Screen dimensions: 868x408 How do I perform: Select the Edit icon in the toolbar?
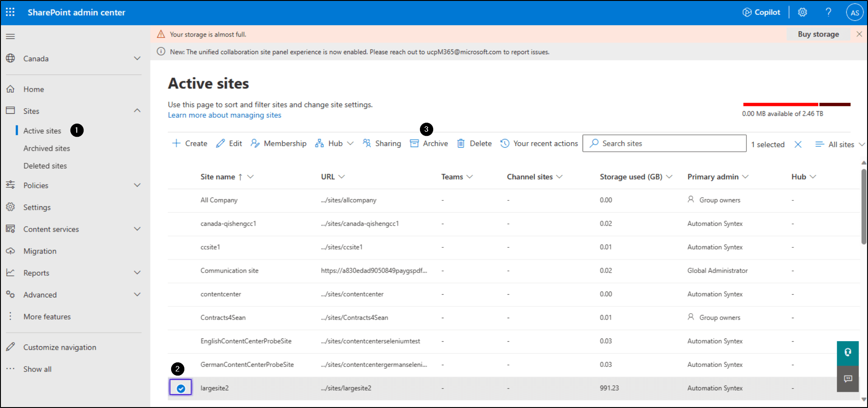click(229, 143)
